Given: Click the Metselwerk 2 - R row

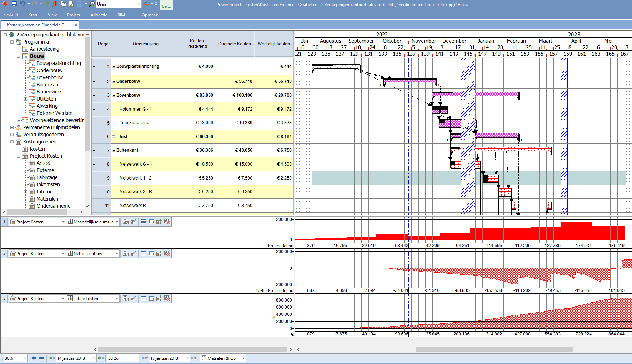Looking at the screenshot, I should point(192,192).
